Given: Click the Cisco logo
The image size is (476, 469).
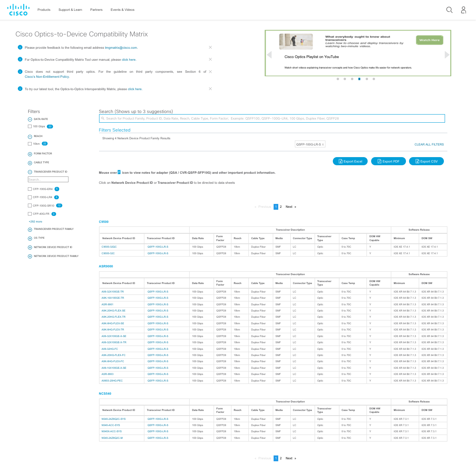Looking at the screenshot, I should tap(19, 10).
